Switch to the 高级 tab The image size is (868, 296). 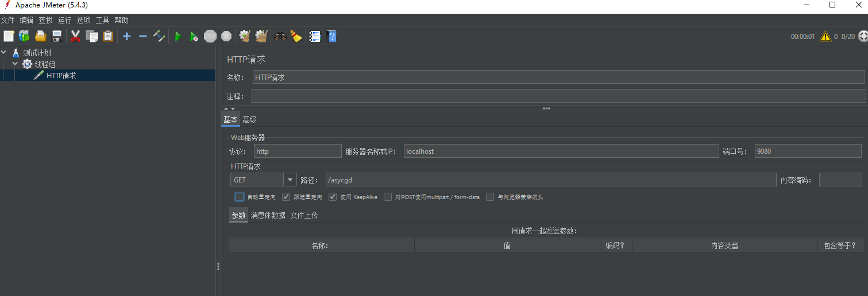click(249, 119)
